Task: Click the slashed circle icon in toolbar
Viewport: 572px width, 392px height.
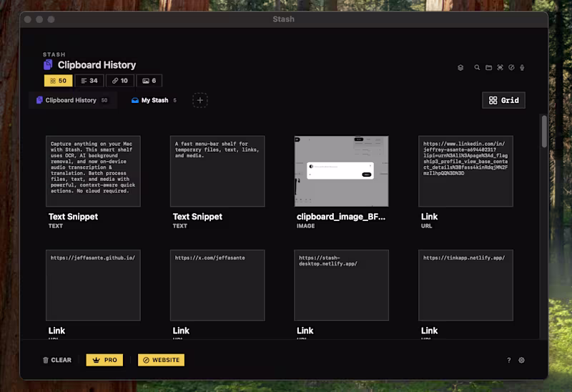Action: point(511,67)
